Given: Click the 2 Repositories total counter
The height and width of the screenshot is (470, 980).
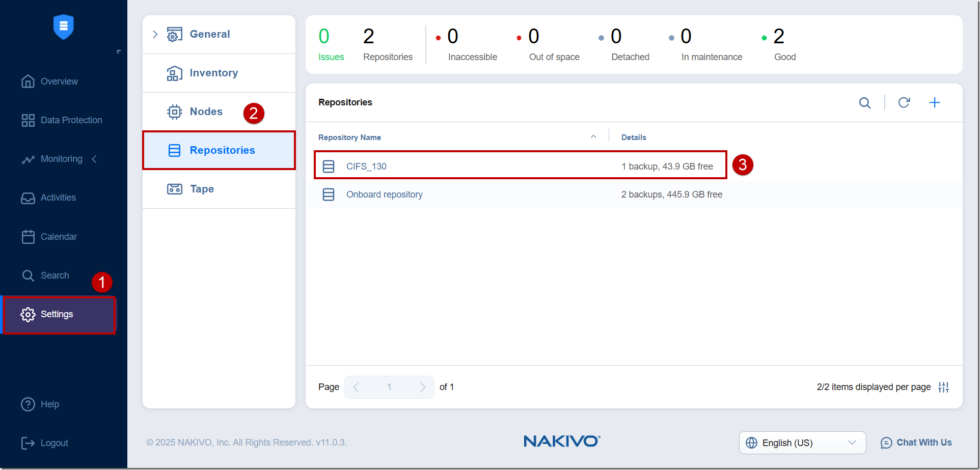Looking at the screenshot, I should point(388,45).
